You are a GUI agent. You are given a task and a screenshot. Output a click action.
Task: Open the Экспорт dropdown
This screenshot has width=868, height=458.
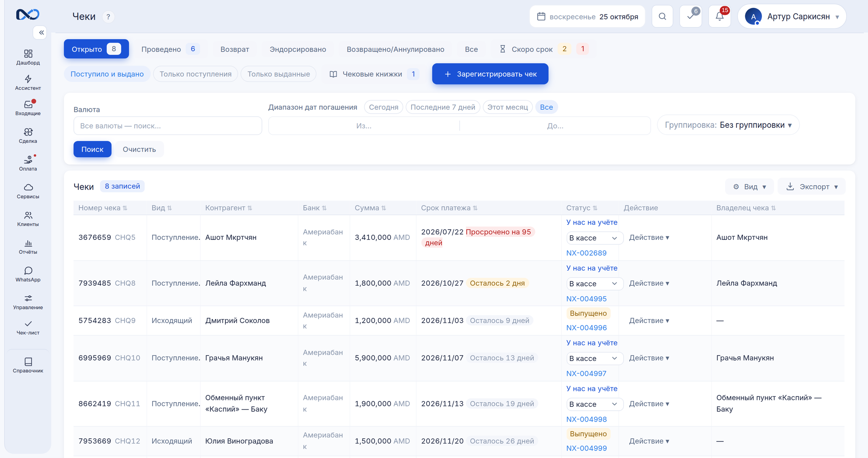click(x=812, y=187)
